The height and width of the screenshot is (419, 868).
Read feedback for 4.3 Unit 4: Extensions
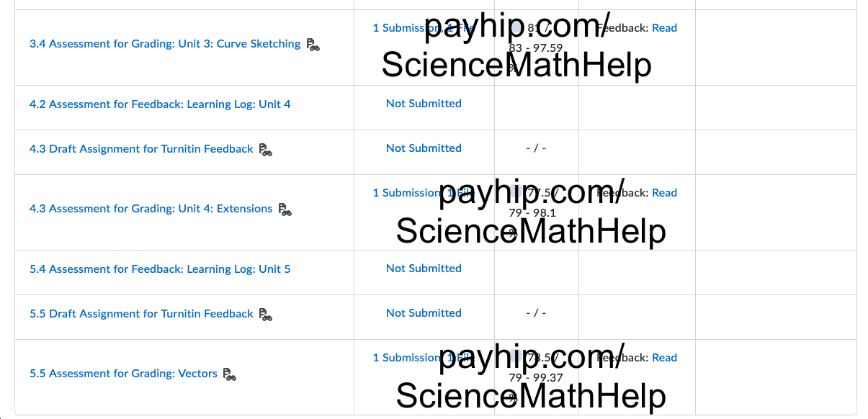coord(664,193)
